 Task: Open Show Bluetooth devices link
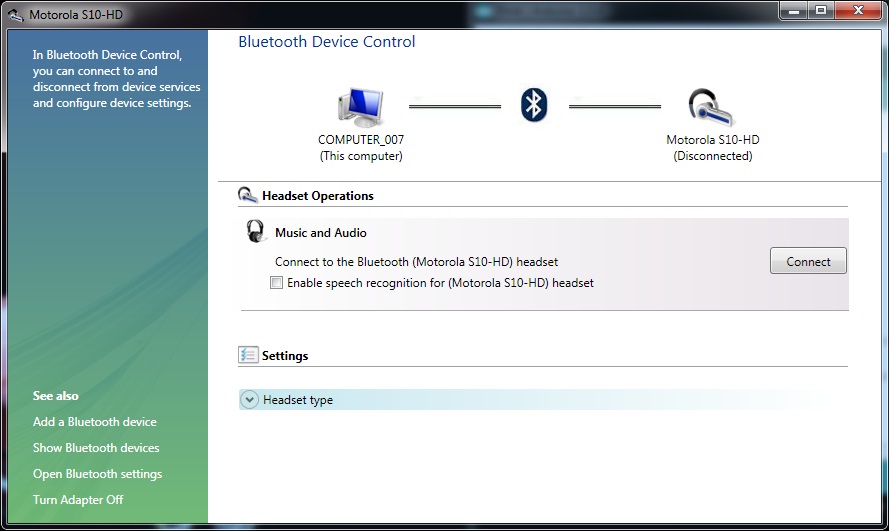[x=96, y=448]
